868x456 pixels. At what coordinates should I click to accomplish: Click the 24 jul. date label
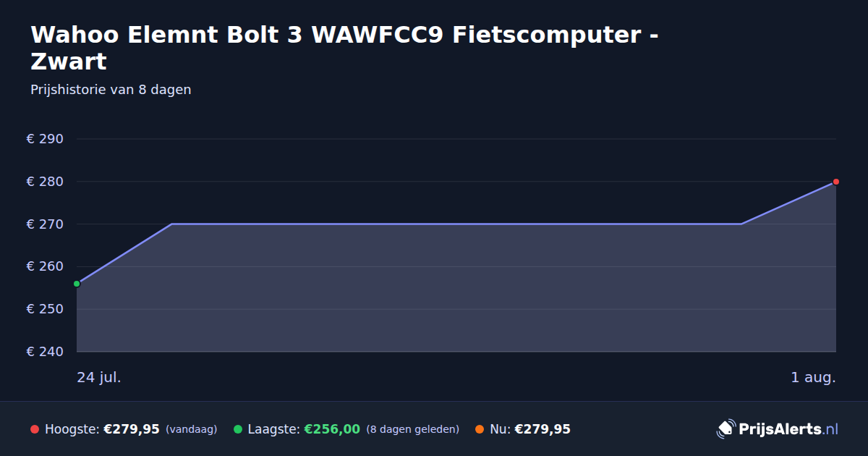coord(99,377)
